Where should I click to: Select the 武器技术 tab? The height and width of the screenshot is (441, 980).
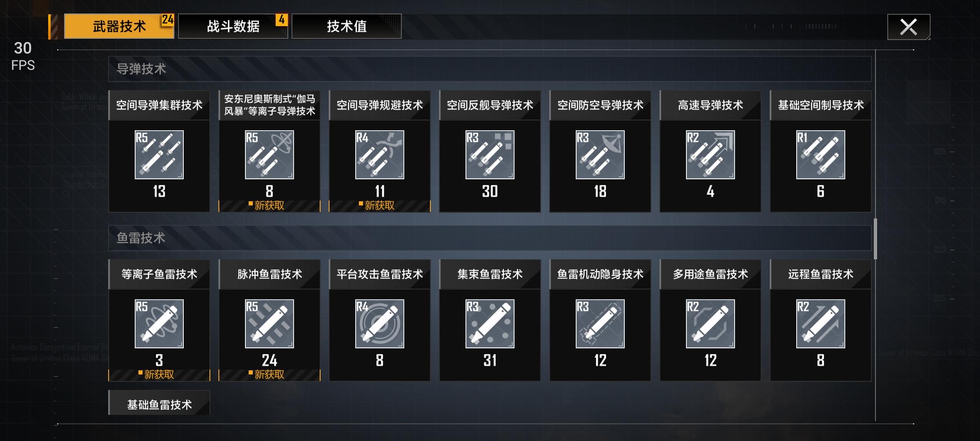click(x=119, y=26)
